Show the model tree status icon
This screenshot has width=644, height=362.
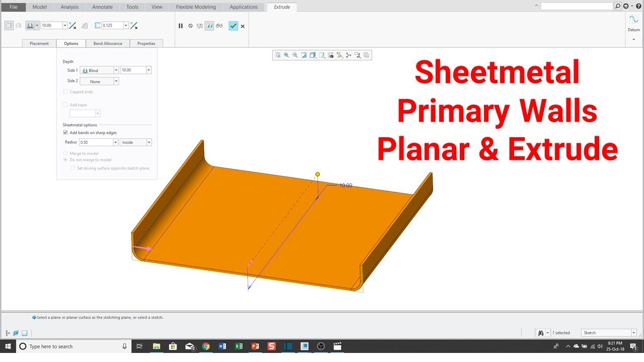click(x=8, y=333)
